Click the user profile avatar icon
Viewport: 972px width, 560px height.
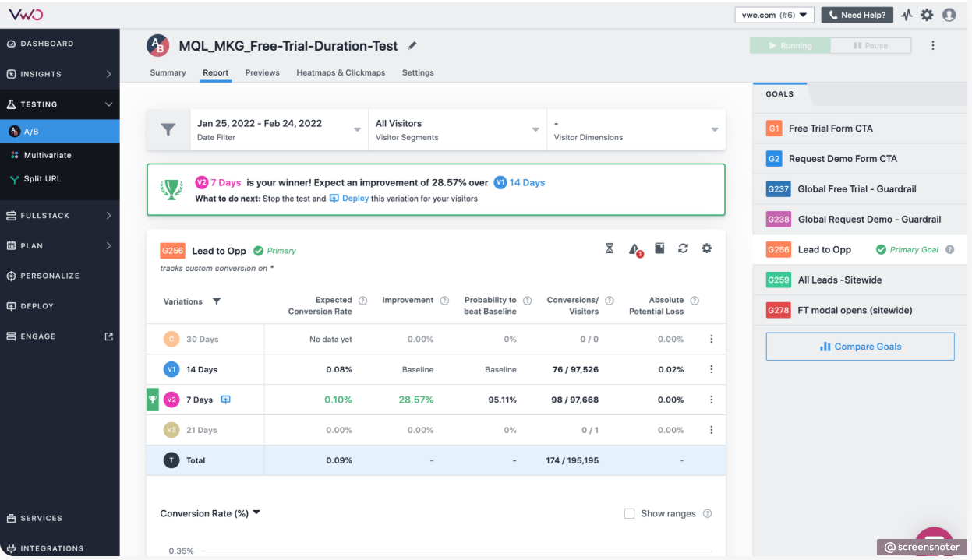click(x=949, y=15)
